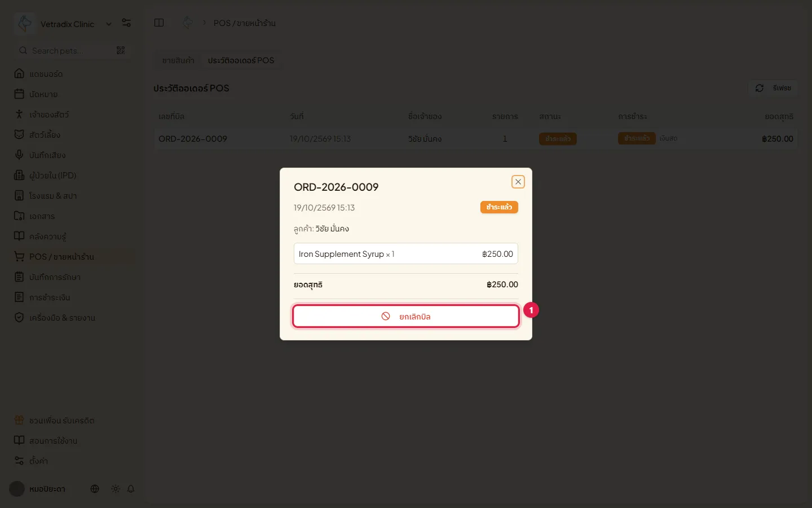This screenshot has height=508, width=812.
Task: Select POS / ขายหน้าร้าน in sidebar
Action: (x=73, y=257)
